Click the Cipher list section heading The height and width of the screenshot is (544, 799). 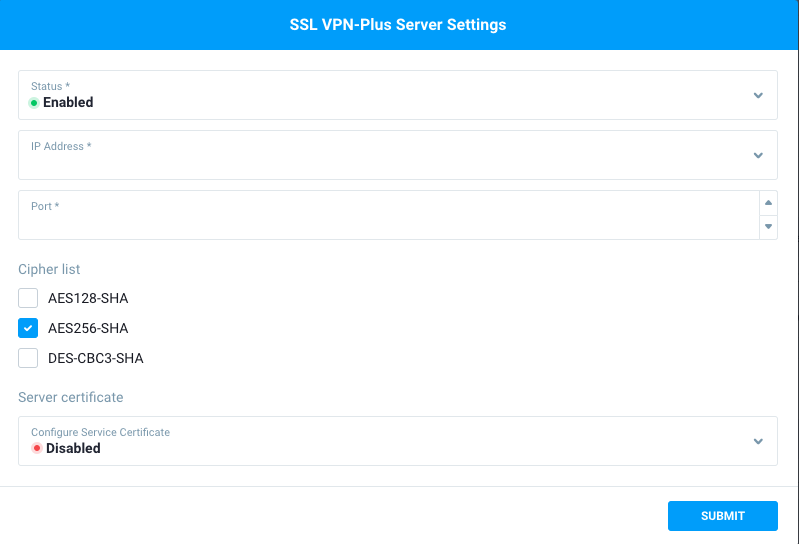(49, 269)
